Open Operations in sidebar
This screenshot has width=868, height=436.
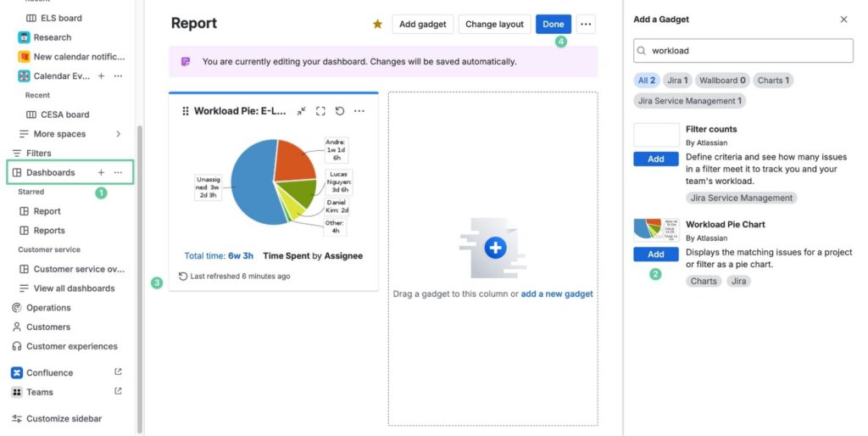coord(48,307)
